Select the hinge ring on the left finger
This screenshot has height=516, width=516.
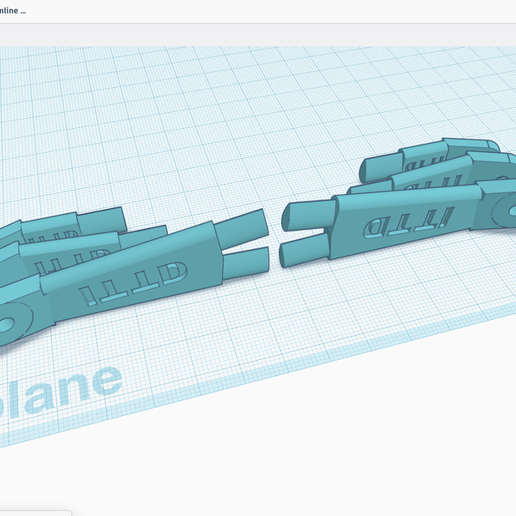tap(13, 322)
